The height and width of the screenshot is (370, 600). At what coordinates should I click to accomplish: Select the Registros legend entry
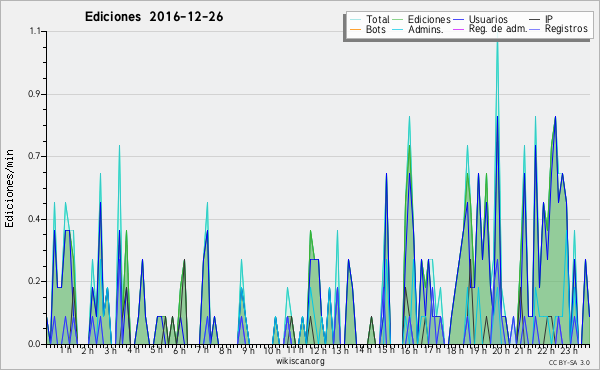point(566,29)
